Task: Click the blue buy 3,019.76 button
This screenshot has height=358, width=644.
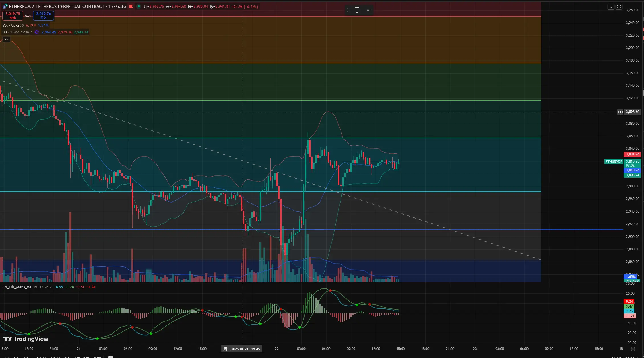Action: point(43,15)
